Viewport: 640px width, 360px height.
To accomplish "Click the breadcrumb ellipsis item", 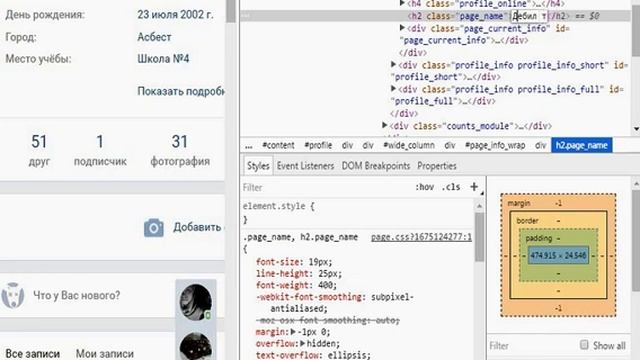I will click(x=249, y=145).
